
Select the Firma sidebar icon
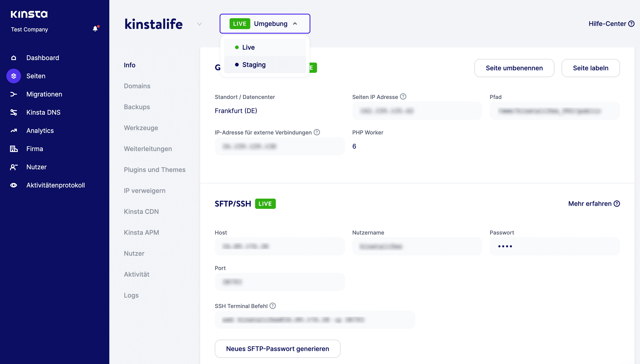coord(13,149)
